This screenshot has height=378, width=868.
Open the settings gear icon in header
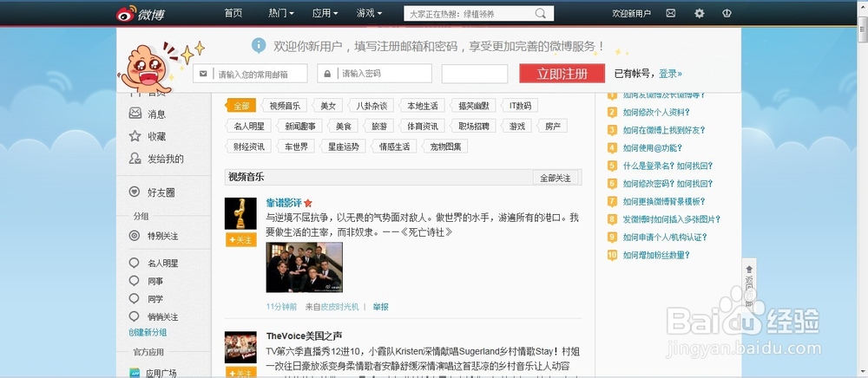[699, 13]
